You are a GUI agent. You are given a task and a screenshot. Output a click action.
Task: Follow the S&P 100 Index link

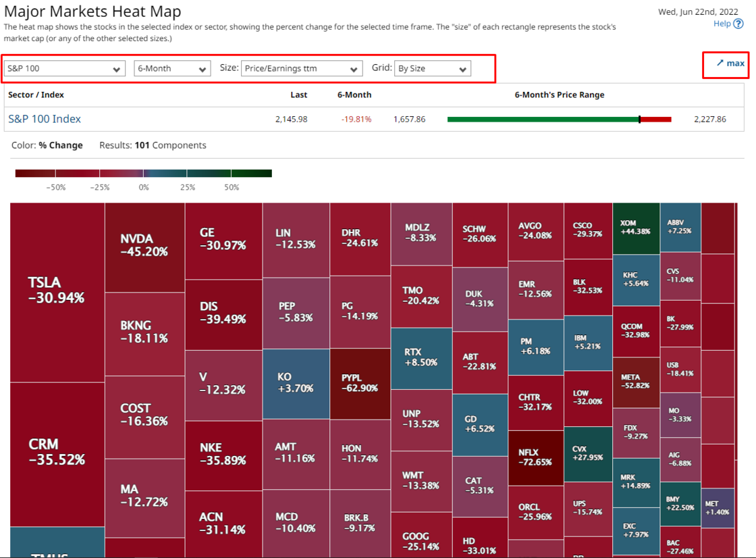[44, 118]
